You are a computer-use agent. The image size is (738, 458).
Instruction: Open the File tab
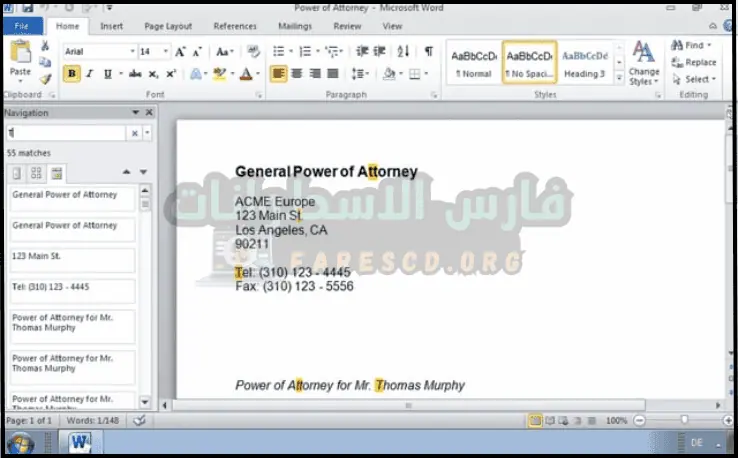pyautogui.click(x=22, y=26)
